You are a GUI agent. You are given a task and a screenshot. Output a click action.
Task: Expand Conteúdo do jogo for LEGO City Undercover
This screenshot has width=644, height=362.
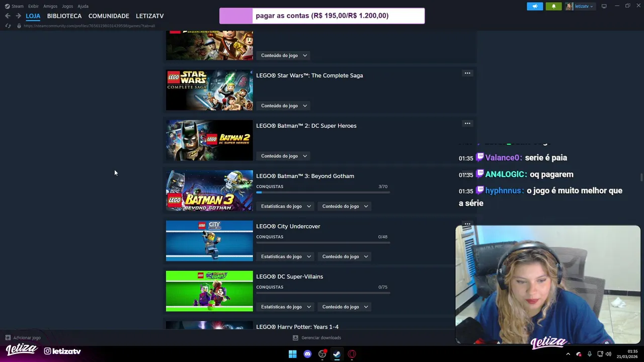tap(345, 256)
